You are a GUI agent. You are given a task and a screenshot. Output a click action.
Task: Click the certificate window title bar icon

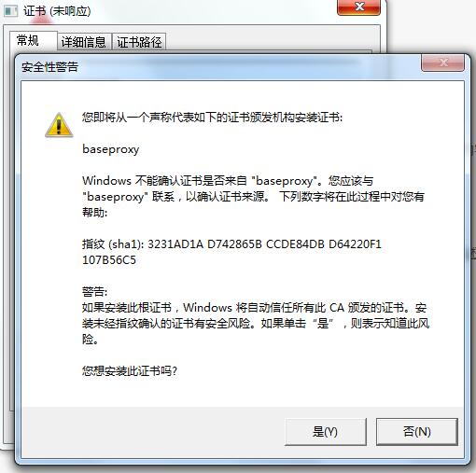point(11,11)
